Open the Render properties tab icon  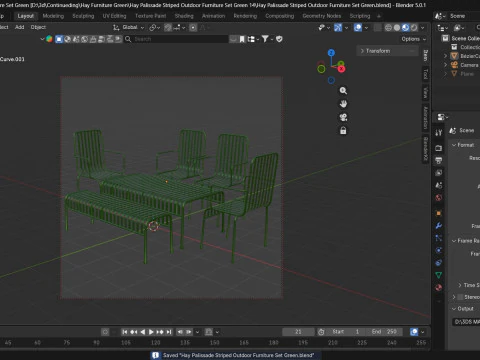coord(439,148)
